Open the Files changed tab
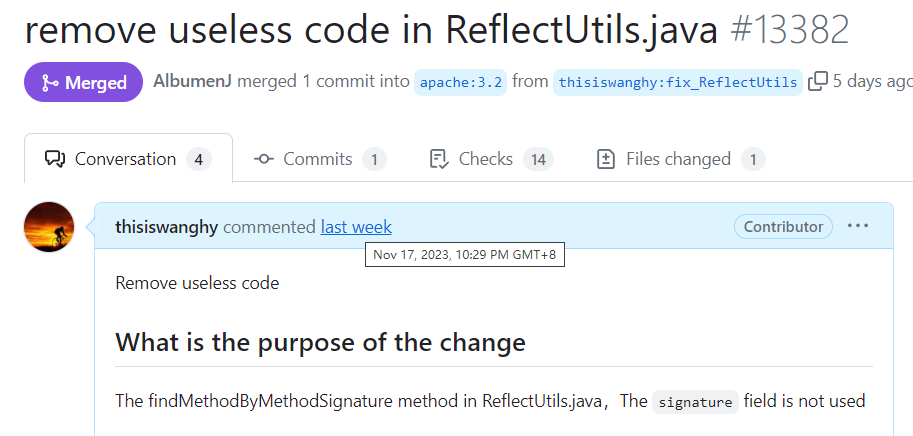 coord(681,159)
